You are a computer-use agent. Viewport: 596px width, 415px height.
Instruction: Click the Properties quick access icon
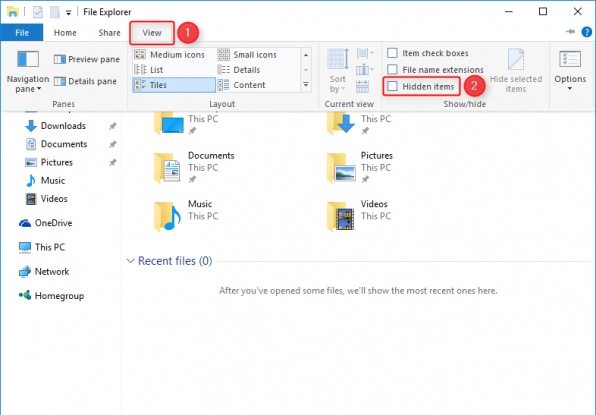[38, 12]
